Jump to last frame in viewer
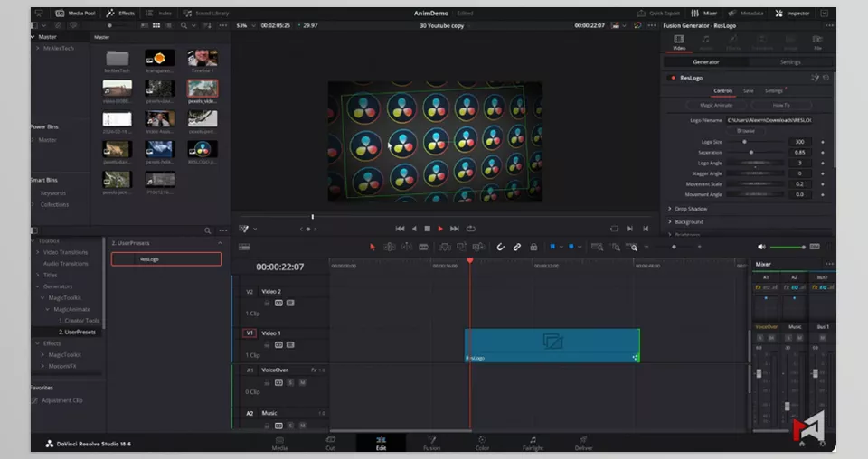This screenshot has width=868, height=459. coord(455,229)
